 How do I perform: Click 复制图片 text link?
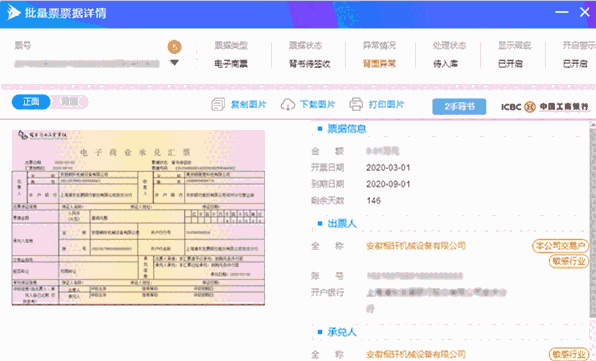click(x=249, y=104)
